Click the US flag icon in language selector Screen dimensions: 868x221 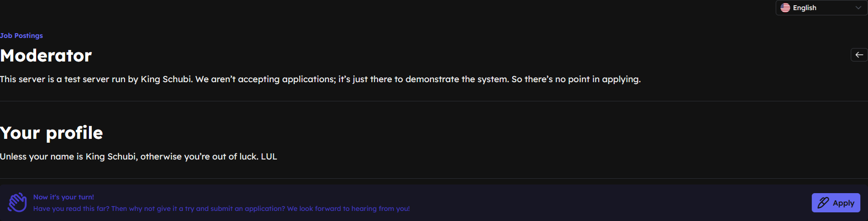click(x=785, y=8)
